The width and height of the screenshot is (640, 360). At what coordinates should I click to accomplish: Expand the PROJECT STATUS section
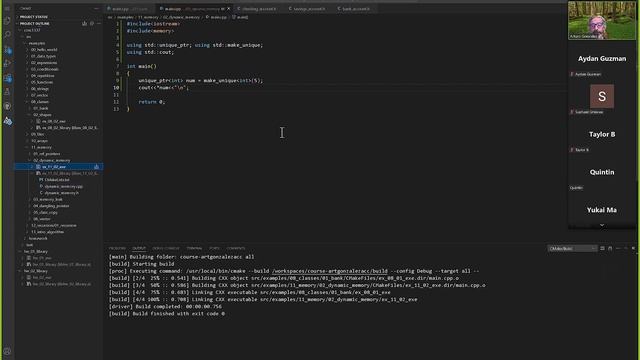pos(34,17)
